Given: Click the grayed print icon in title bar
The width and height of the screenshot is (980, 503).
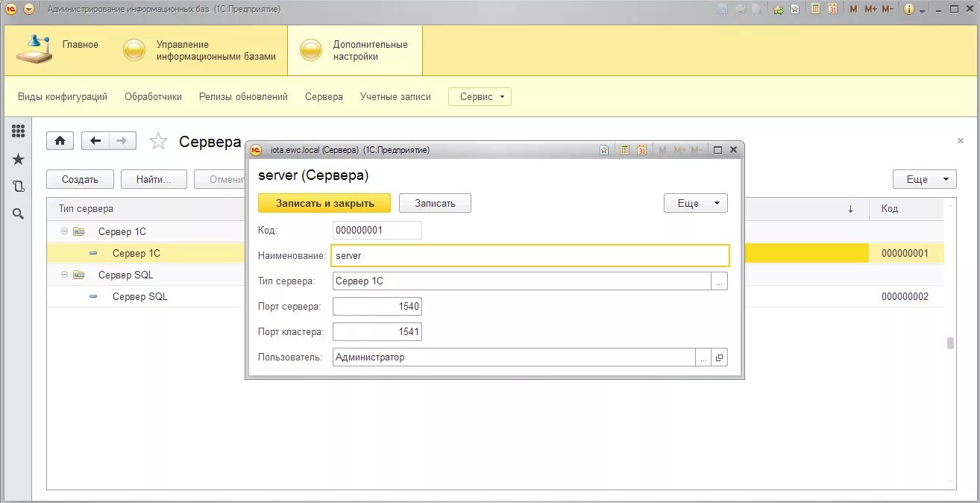Looking at the screenshot, I should 740,9.
